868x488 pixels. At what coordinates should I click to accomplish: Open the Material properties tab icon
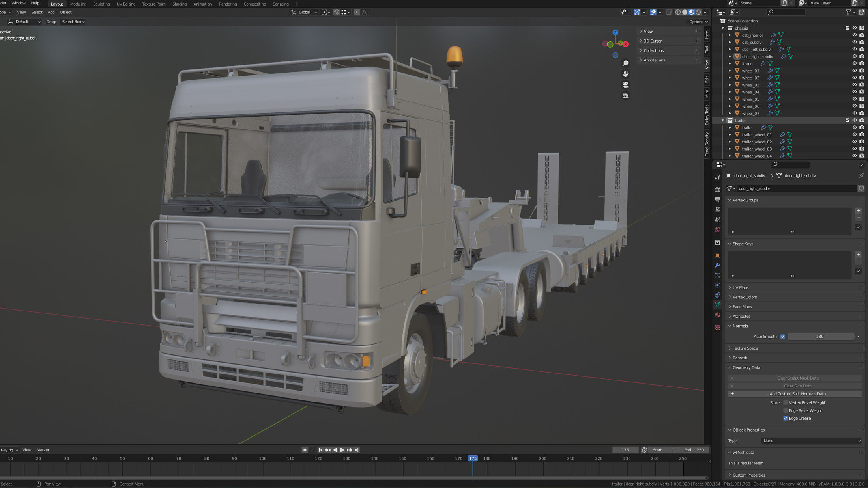(x=717, y=315)
